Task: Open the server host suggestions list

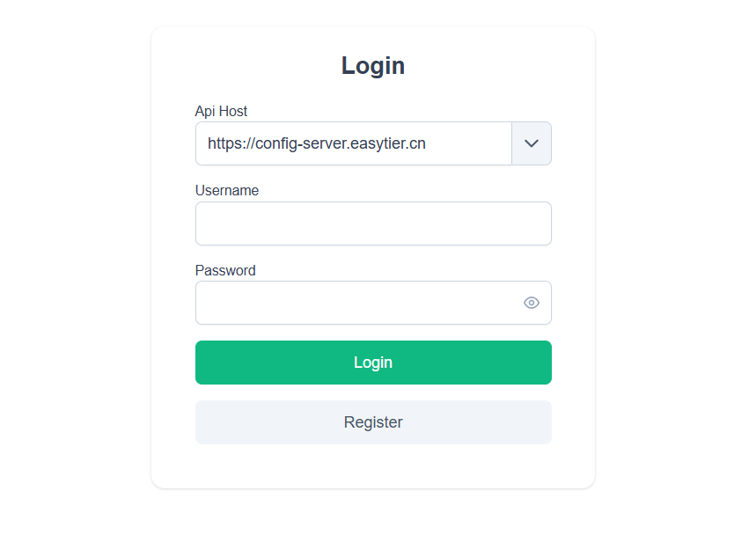Action: pos(532,143)
